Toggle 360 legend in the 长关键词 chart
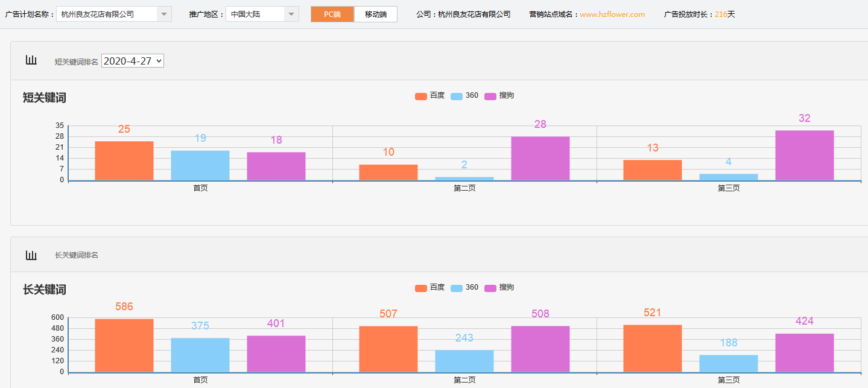 click(464, 288)
